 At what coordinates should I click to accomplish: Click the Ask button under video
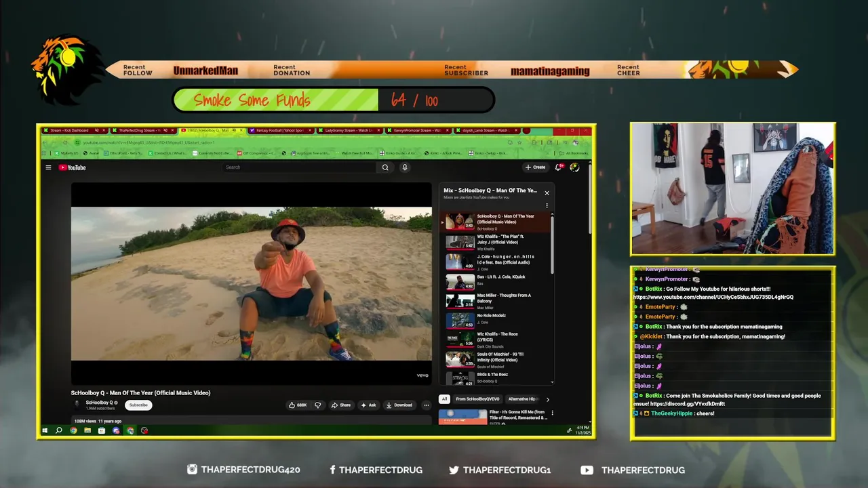point(368,405)
